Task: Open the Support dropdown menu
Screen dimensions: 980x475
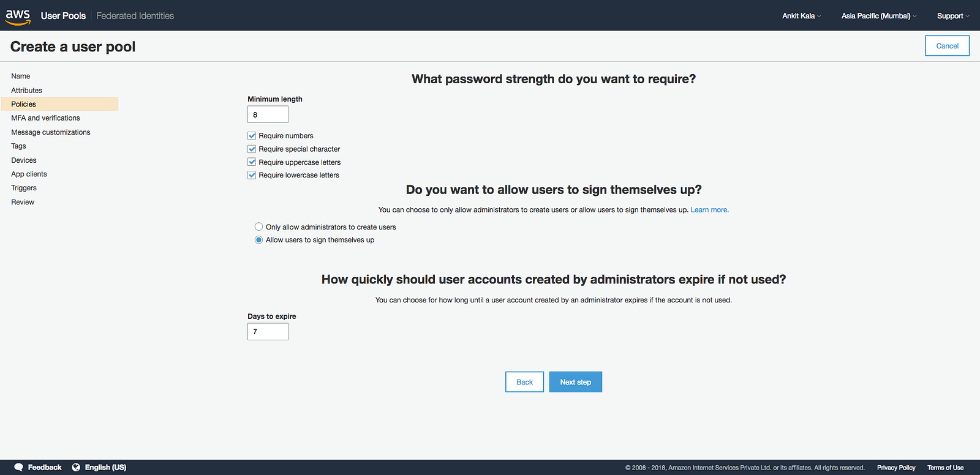Action: click(x=952, y=16)
